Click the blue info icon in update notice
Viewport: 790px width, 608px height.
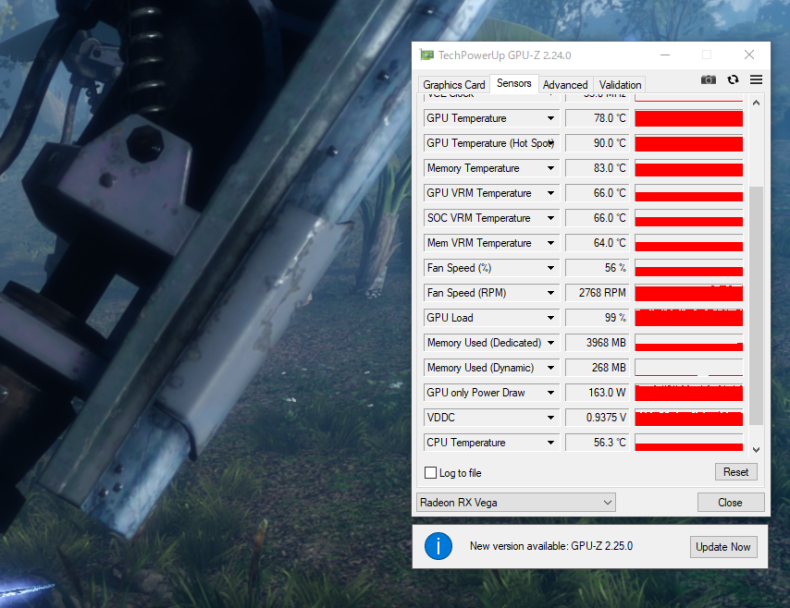click(438, 546)
